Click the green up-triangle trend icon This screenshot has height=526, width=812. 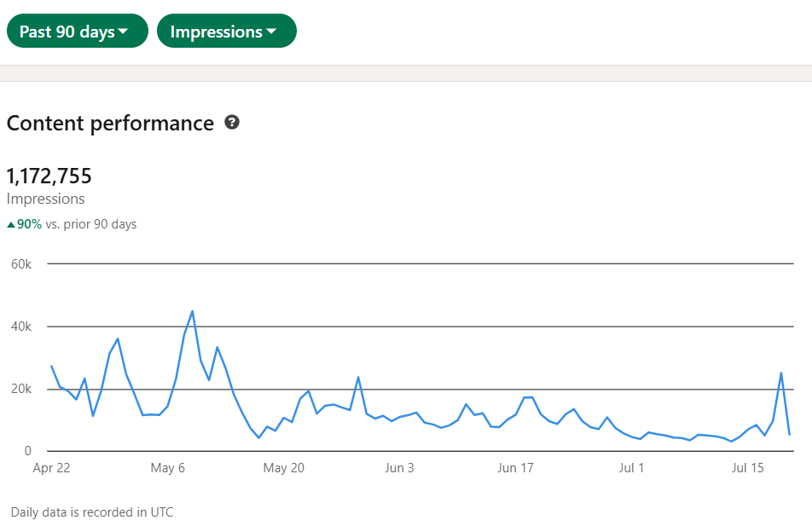click(11, 225)
